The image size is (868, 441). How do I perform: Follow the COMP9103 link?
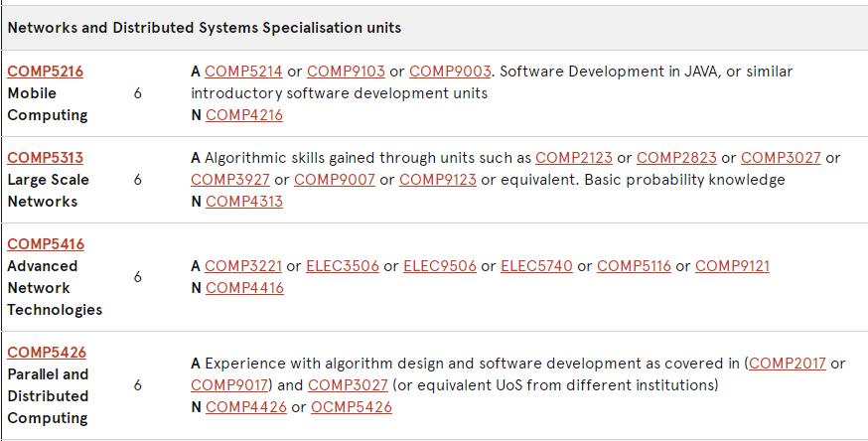point(346,72)
